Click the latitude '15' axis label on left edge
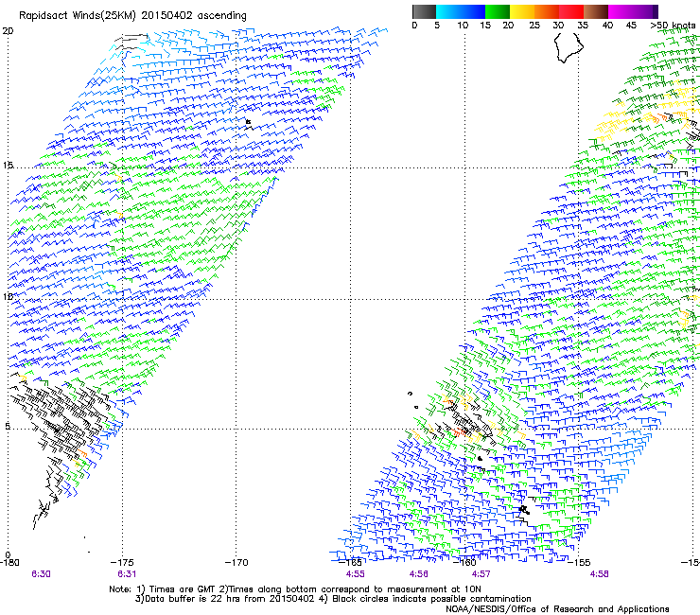The width and height of the screenshot is (700, 615). tap(8, 166)
